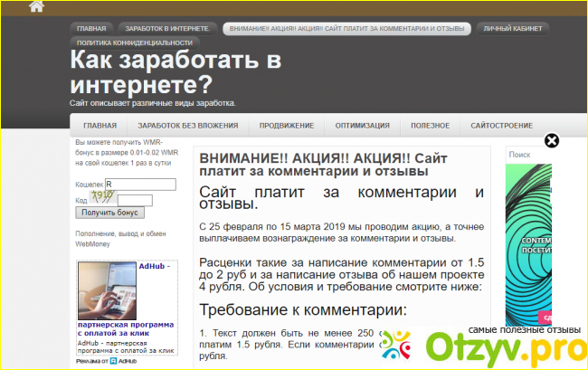Image resolution: width=588 pixels, height=370 pixels.
Task: Click the Otzyv.pro colorful people logo
Action: pos(397,346)
